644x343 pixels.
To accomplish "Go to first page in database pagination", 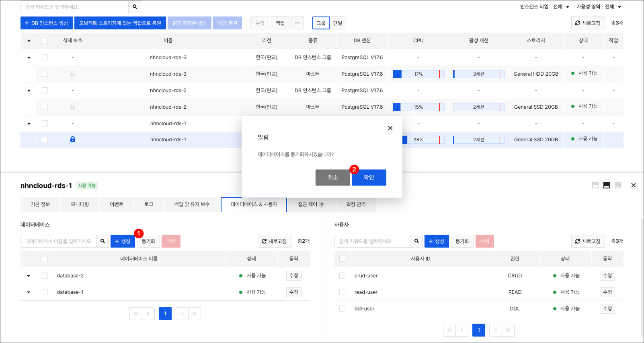I will click(x=136, y=314).
